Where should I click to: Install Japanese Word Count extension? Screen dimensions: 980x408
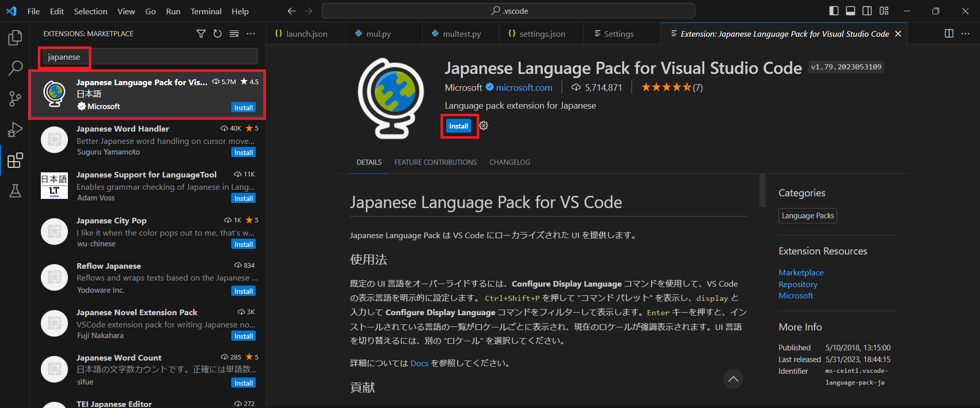[x=243, y=383]
